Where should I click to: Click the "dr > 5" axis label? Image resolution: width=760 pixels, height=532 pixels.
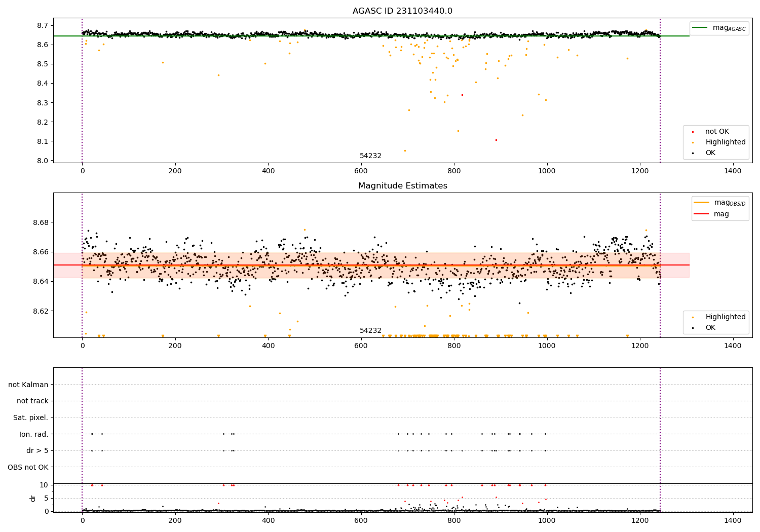37,450
